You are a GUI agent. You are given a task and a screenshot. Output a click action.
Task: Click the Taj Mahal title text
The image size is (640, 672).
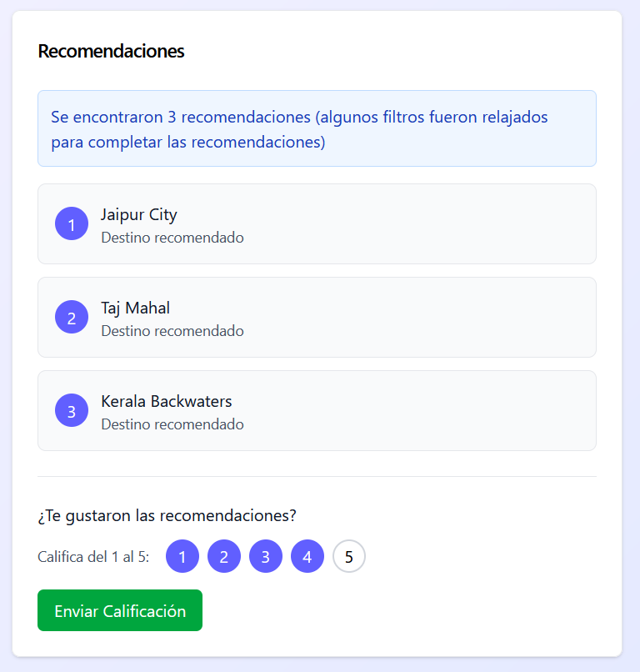(135, 308)
